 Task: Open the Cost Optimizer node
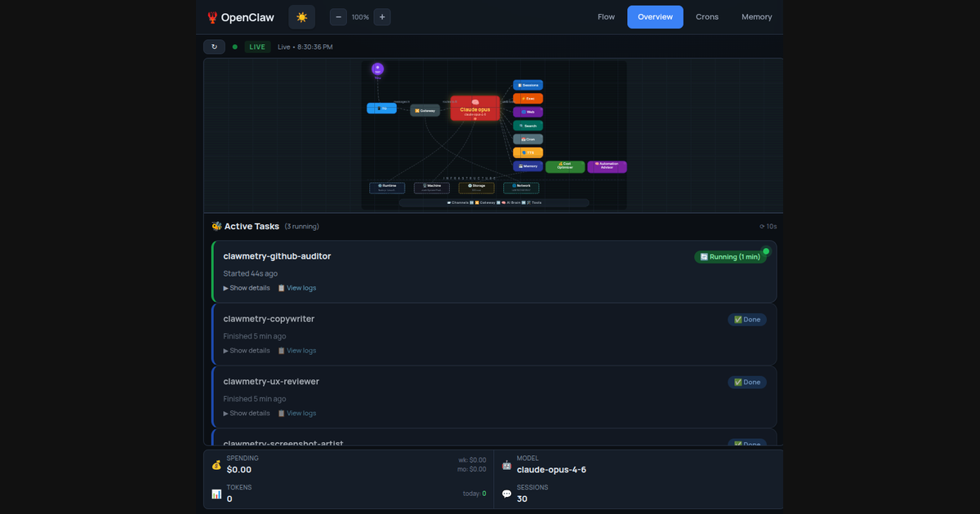[x=564, y=166]
